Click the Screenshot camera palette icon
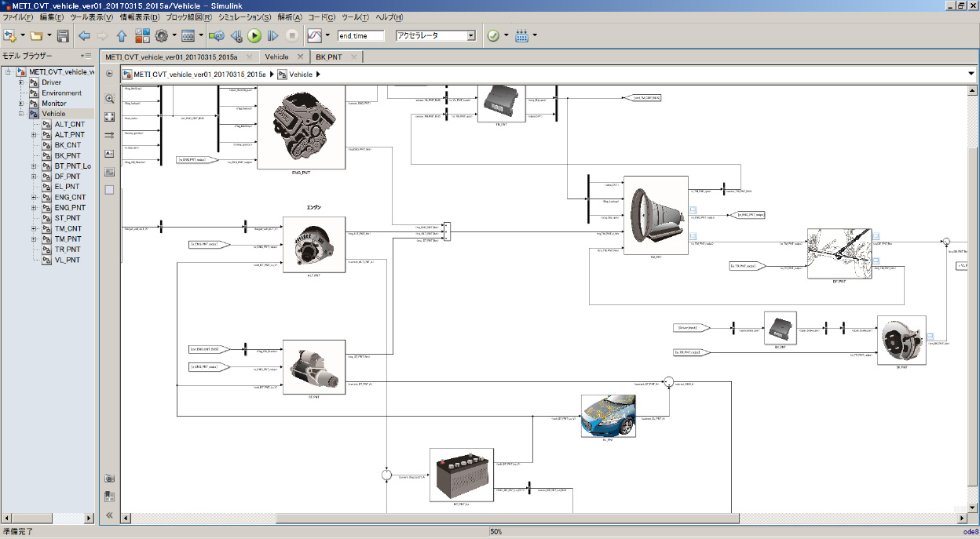980x539 pixels. click(x=110, y=478)
